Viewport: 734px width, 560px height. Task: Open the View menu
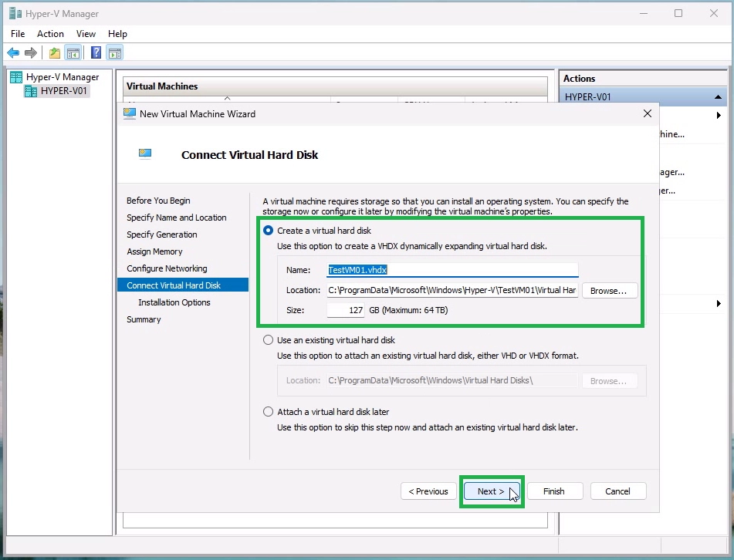point(86,34)
